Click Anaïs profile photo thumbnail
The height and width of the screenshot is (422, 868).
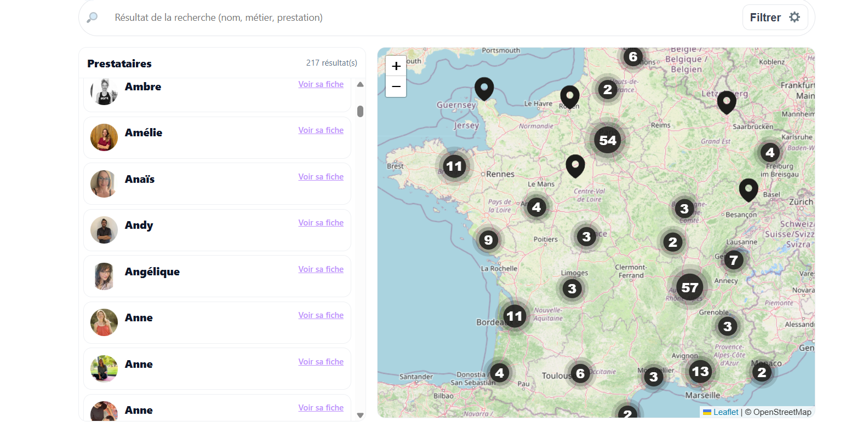click(x=104, y=184)
